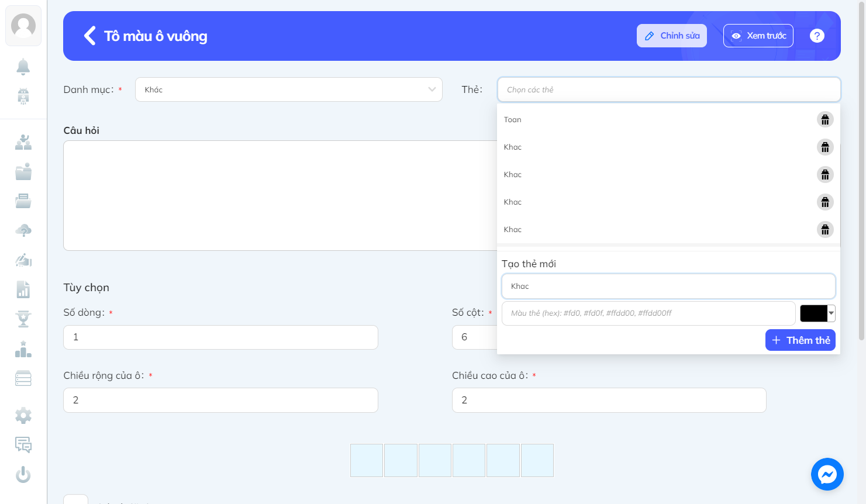Open the cloud question mark icon

(23, 230)
